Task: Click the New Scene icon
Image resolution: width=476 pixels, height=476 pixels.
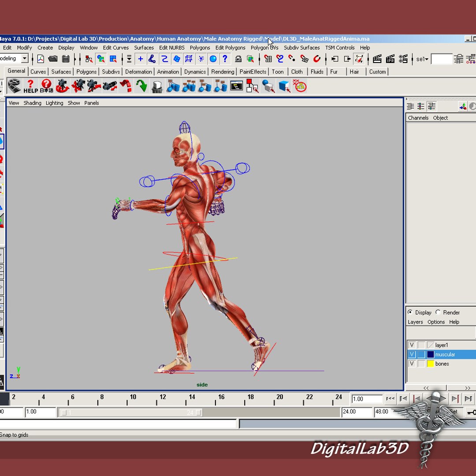Action: [41, 59]
